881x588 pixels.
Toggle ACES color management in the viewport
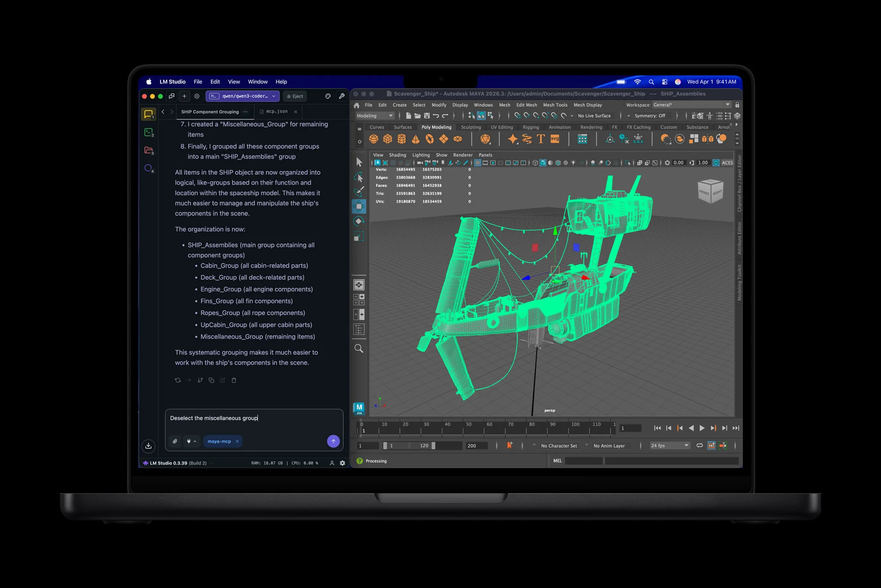716,163
